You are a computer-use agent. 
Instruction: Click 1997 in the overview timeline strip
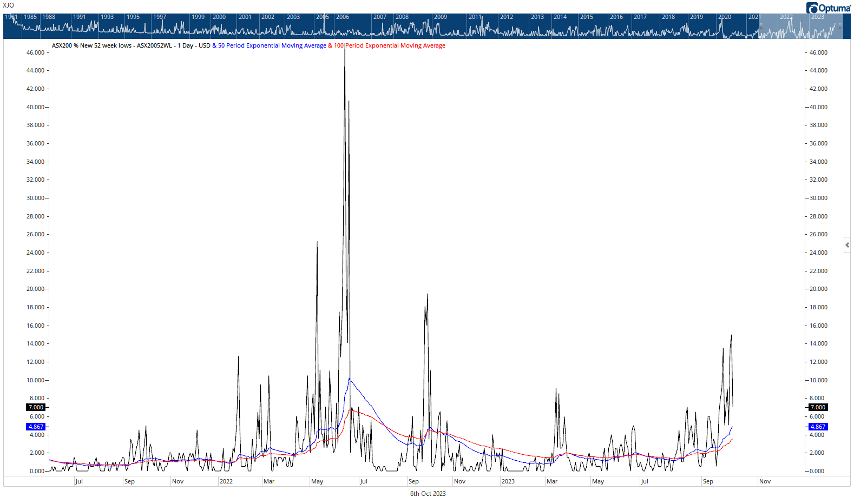tap(160, 17)
